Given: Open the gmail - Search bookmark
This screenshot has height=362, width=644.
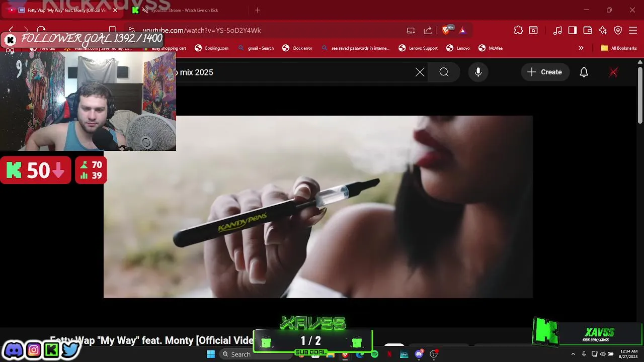Looking at the screenshot, I should click(x=256, y=48).
